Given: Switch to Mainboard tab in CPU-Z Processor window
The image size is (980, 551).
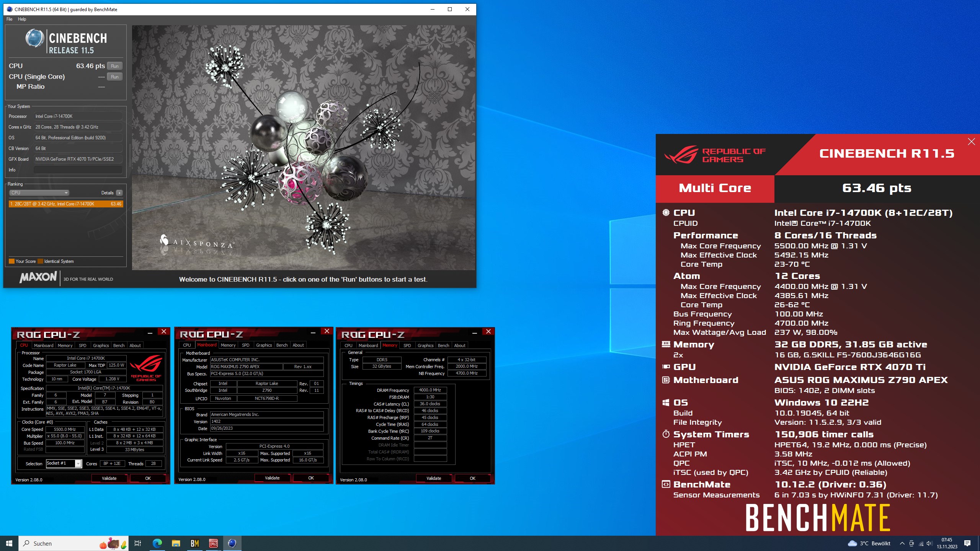Looking at the screenshot, I should point(44,346).
